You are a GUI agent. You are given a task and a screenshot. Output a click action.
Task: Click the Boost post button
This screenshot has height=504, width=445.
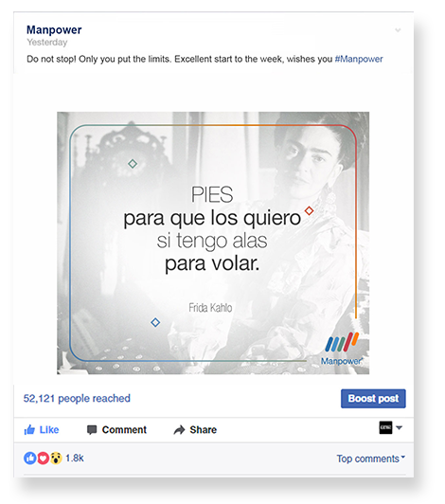point(373,399)
